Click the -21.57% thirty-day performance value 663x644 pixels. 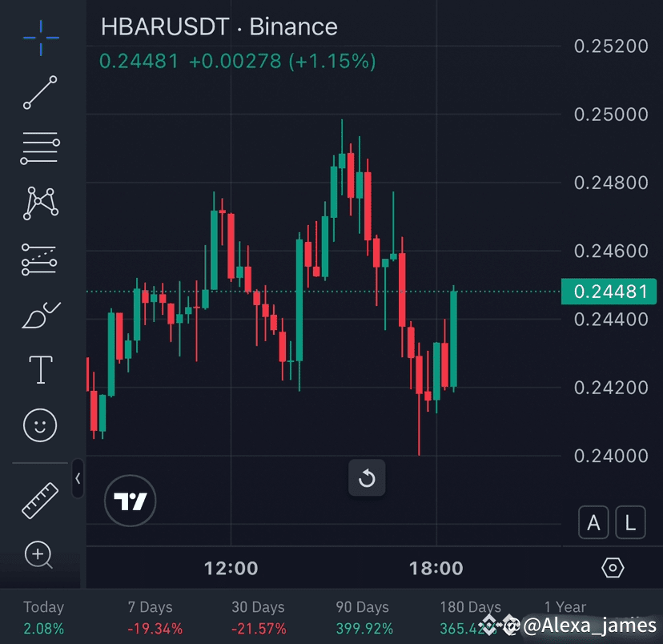[259, 629]
